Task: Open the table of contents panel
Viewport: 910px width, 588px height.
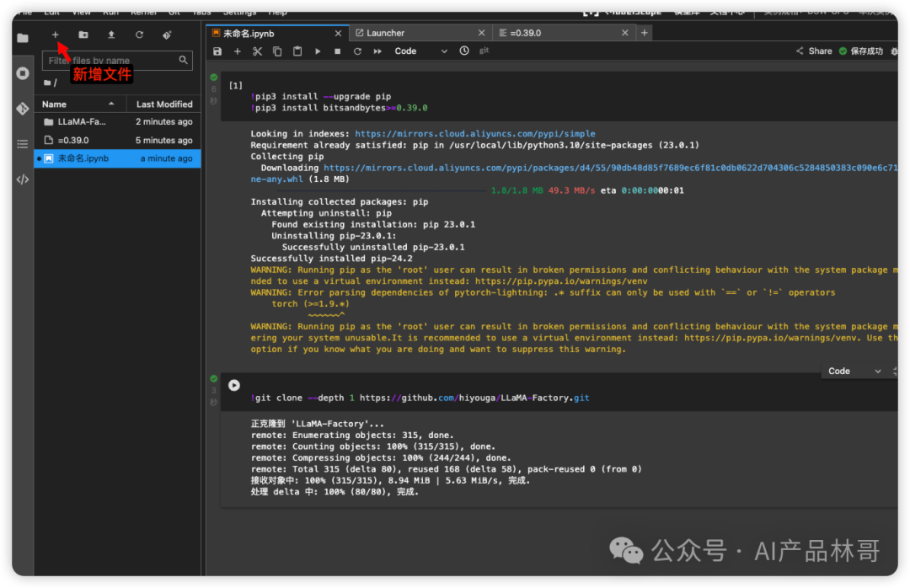Action: point(23,144)
